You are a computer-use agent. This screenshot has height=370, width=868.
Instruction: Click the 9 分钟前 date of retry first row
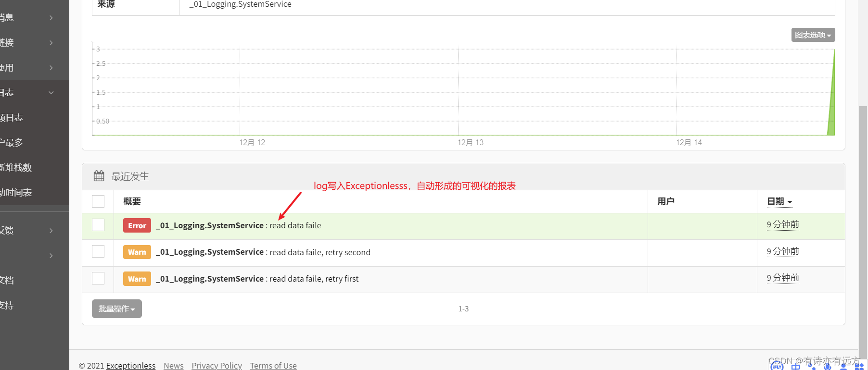(783, 278)
